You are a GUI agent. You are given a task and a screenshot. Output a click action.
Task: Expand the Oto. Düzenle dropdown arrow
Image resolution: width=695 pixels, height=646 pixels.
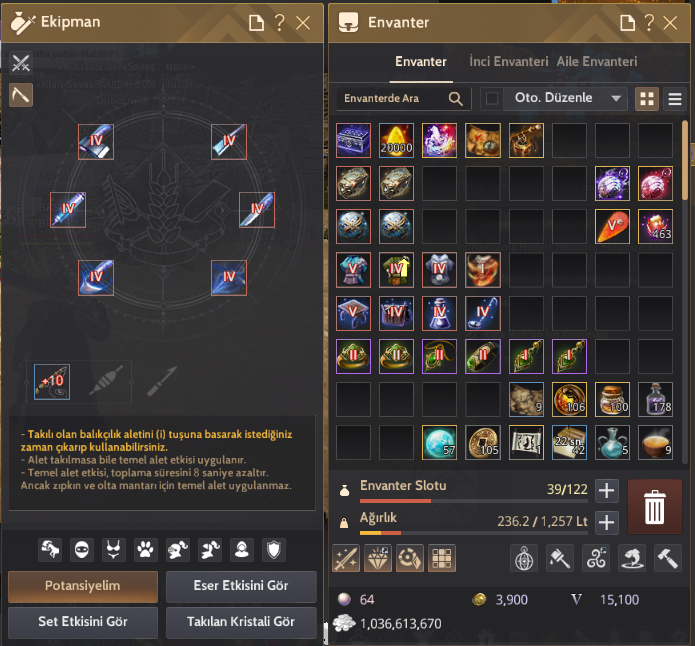coord(616,98)
